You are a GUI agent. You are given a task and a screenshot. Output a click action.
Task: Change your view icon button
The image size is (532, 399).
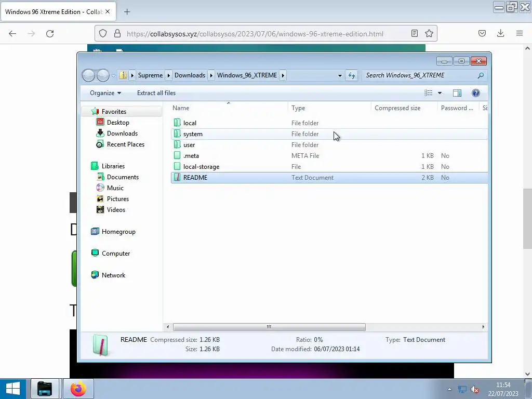click(429, 93)
